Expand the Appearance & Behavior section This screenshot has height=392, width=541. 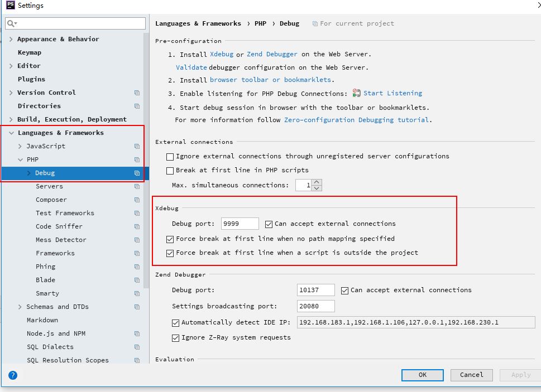[x=11, y=39]
